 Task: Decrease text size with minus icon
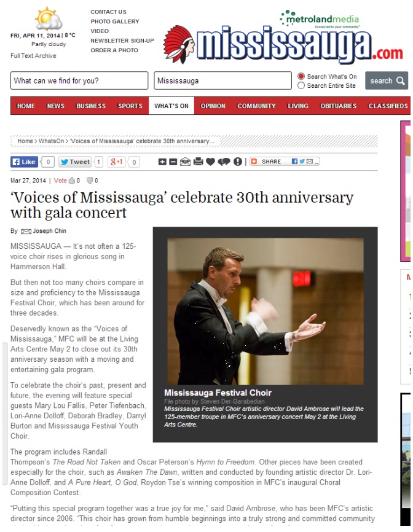[173, 162]
